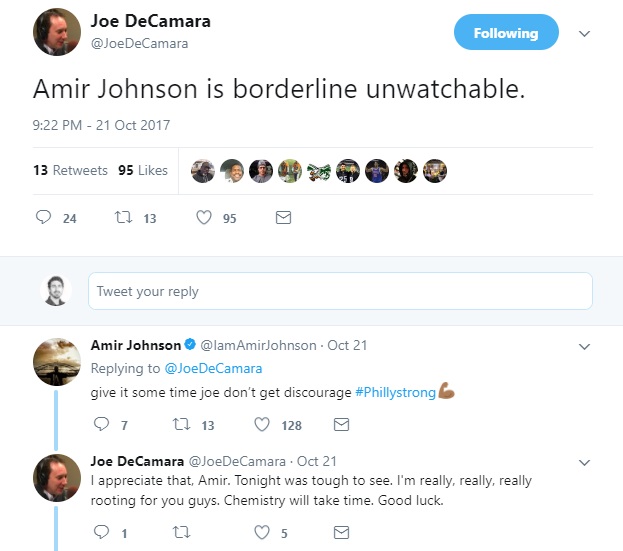Image resolution: width=623 pixels, height=551 pixels.
Task: Open the main tweet's chevron menu
Action: pyautogui.click(x=585, y=33)
